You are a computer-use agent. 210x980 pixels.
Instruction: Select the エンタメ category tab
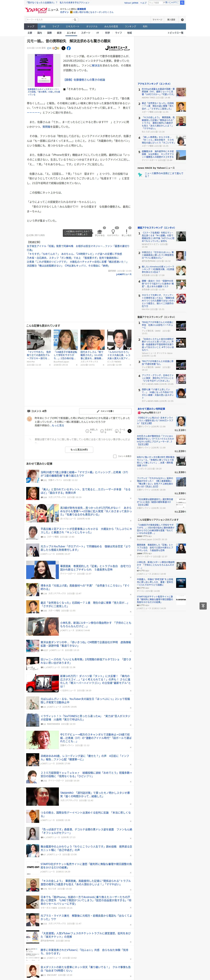(71, 33)
